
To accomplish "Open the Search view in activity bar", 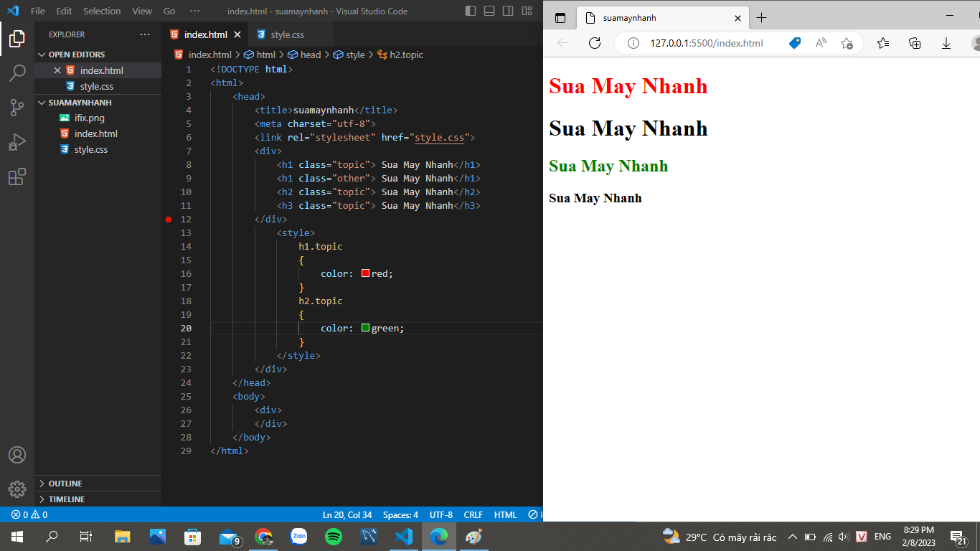I will (17, 73).
